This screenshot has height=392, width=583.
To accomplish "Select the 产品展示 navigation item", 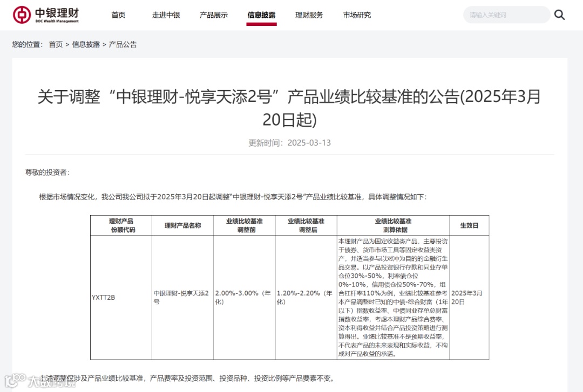I will pos(213,15).
